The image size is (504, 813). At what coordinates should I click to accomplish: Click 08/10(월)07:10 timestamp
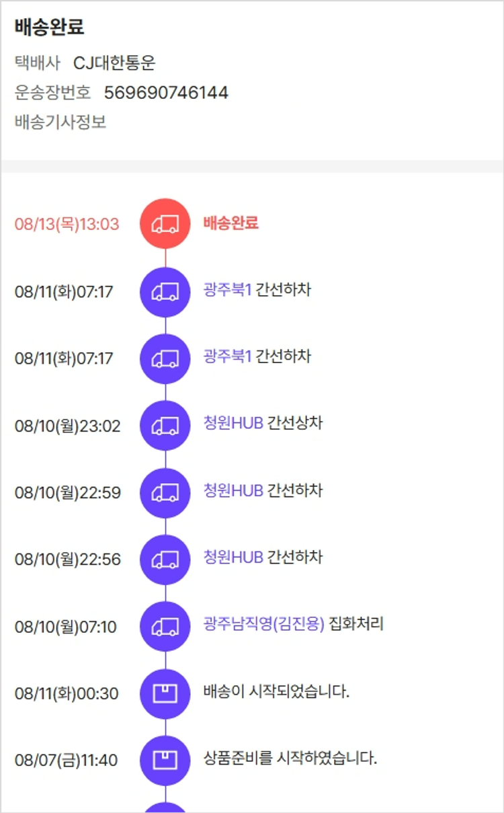[65, 627]
